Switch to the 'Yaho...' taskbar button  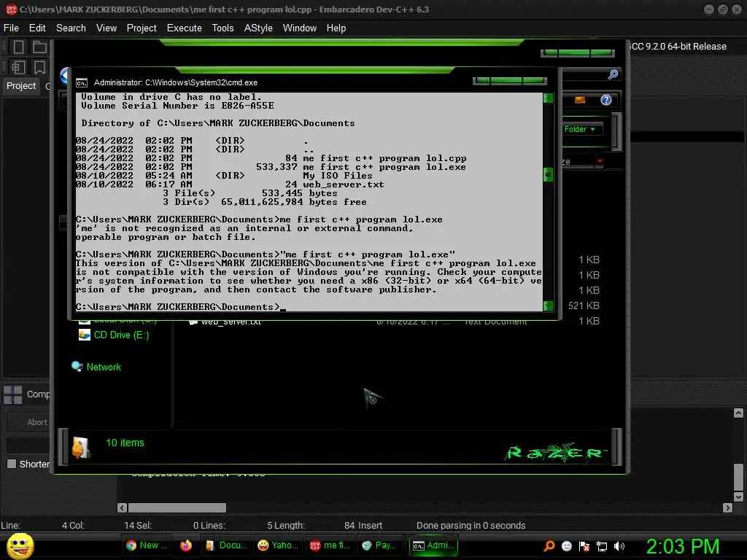click(x=278, y=545)
